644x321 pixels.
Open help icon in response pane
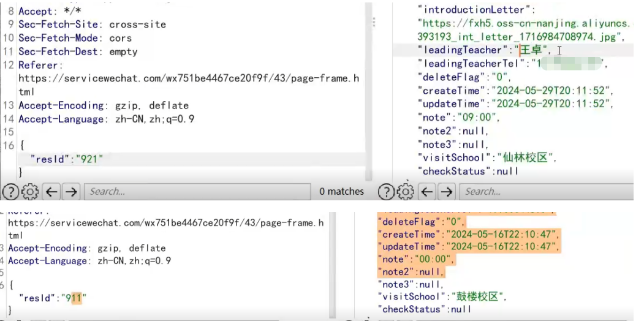tap(386, 192)
